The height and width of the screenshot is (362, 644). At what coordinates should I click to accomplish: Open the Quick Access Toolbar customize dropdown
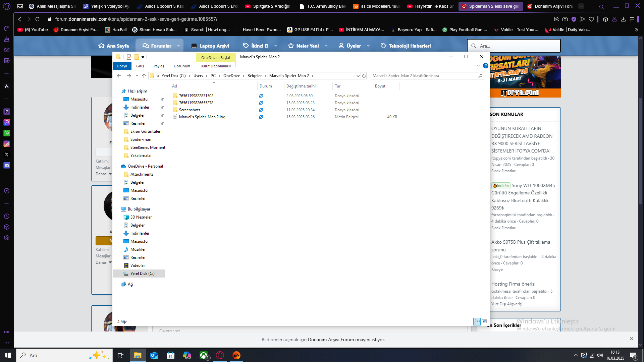(143, 57)
